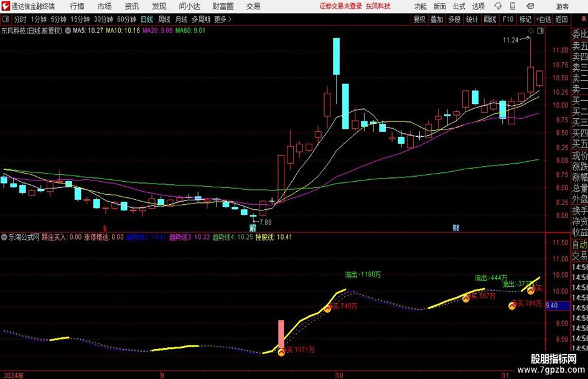Open the mail envelope icon
The width and height of the screenshot is (588, 379).
coord(530,6)
